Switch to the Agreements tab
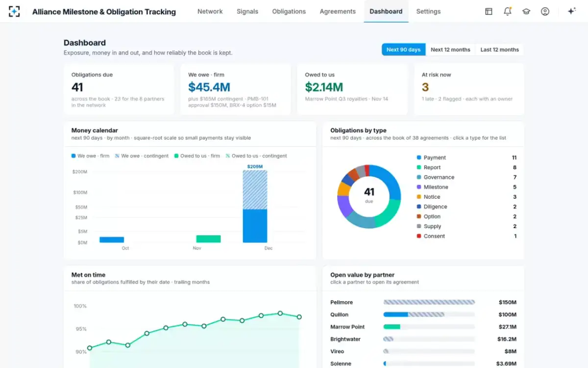 tap(338, 11)
